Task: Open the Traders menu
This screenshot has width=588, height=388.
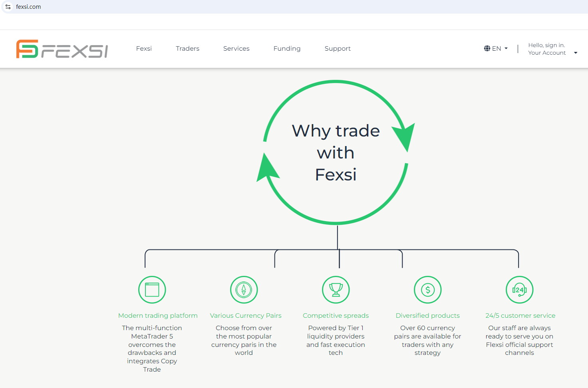Action: [x=187, y=49]
